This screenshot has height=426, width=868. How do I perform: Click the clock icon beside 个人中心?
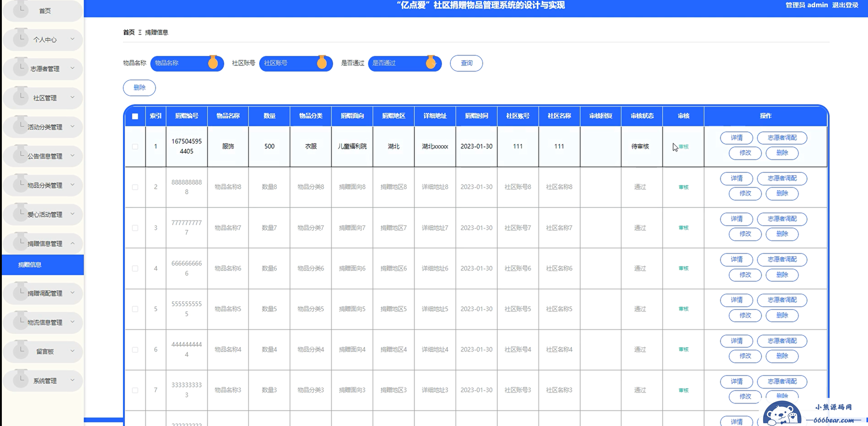tap(21, 38)
